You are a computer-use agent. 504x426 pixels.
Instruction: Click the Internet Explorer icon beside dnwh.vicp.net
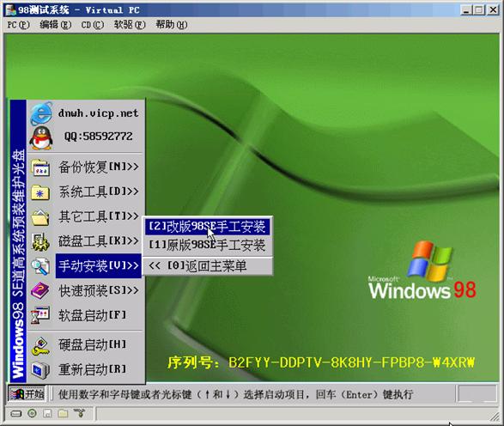(x=41, y=113)
